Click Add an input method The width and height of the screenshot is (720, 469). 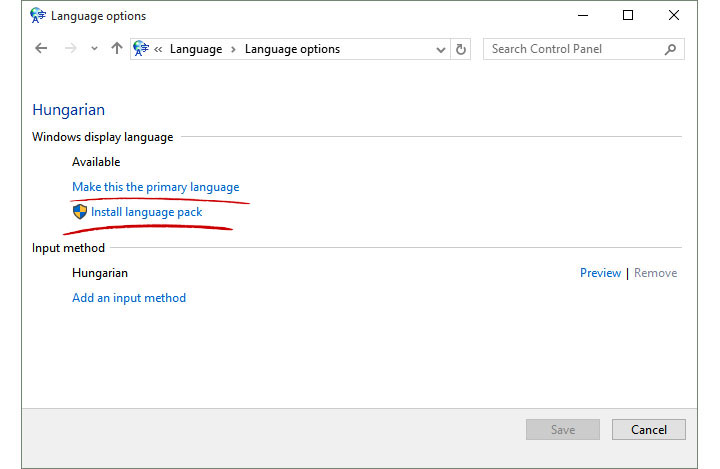point(129,298)
